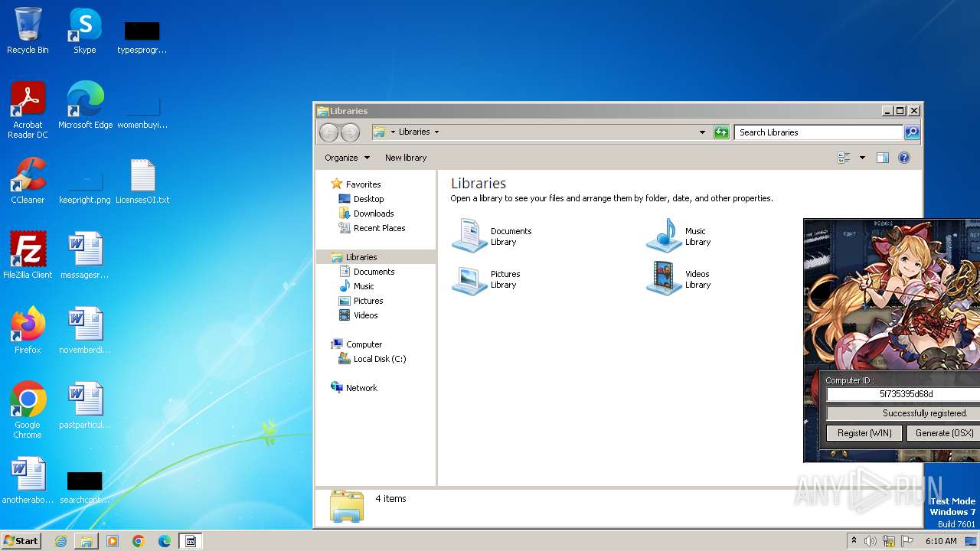Image resolution: width=980 pixels, height=551 pixels.
Task: Select the novemberdi... Word document
Action: [85, 331]
